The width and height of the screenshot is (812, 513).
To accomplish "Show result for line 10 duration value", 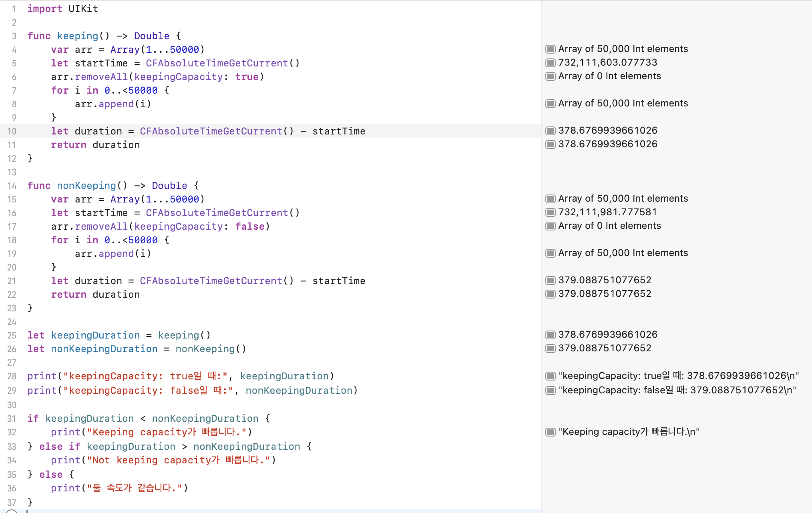I will click(551, 131).
